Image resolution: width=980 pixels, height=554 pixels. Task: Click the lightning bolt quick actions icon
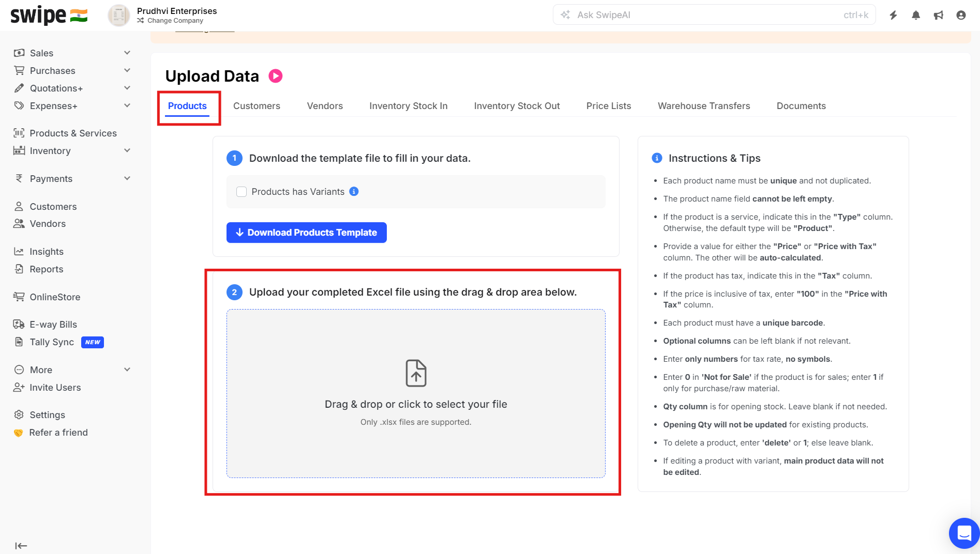click(893, 15)
